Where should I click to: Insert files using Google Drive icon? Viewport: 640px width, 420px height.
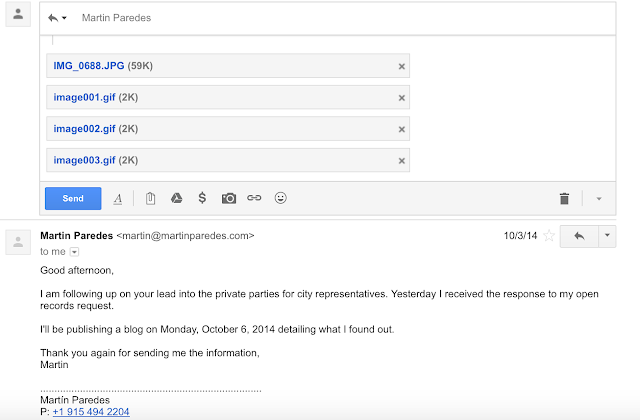[x=176, y=198]
